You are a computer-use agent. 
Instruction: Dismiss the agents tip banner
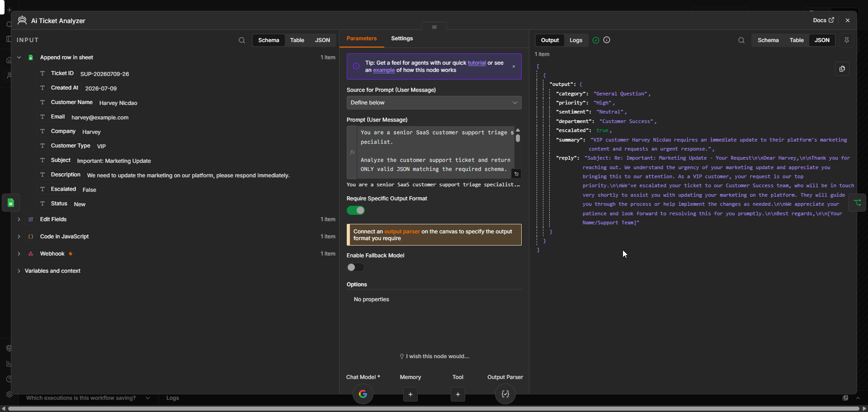[514, 66]
